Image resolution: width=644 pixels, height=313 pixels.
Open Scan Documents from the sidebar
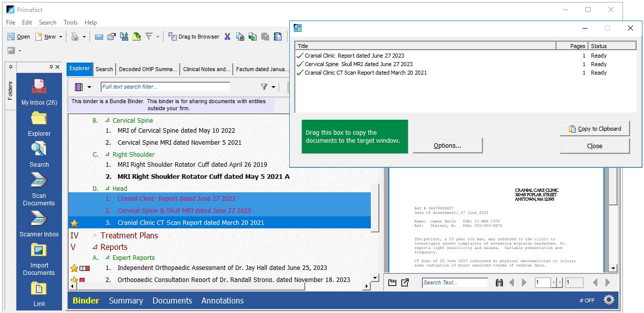(x=39, y=189)
